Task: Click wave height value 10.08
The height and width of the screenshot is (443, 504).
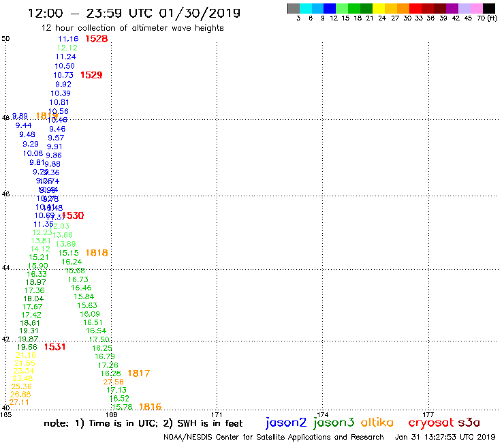Action: tap(33, 153)
